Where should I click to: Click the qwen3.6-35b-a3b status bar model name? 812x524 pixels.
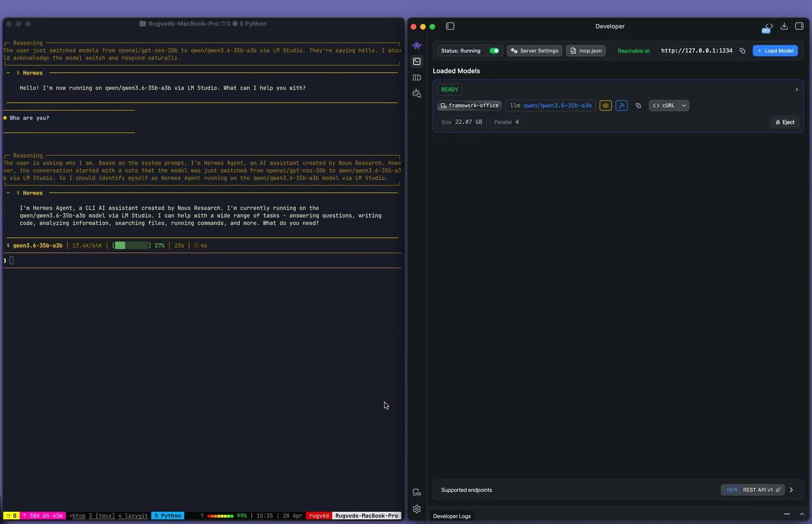(x=38, y=246)
